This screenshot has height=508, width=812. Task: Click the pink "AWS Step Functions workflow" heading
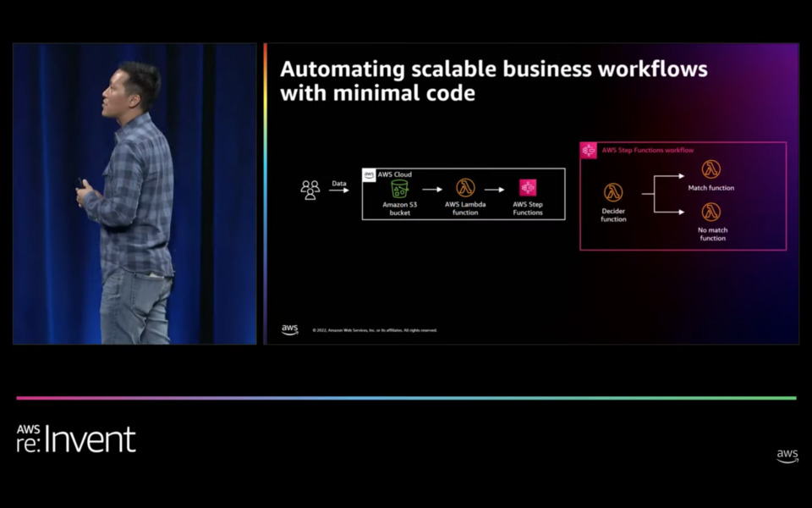pyautogui.click(x=648, y=151)
